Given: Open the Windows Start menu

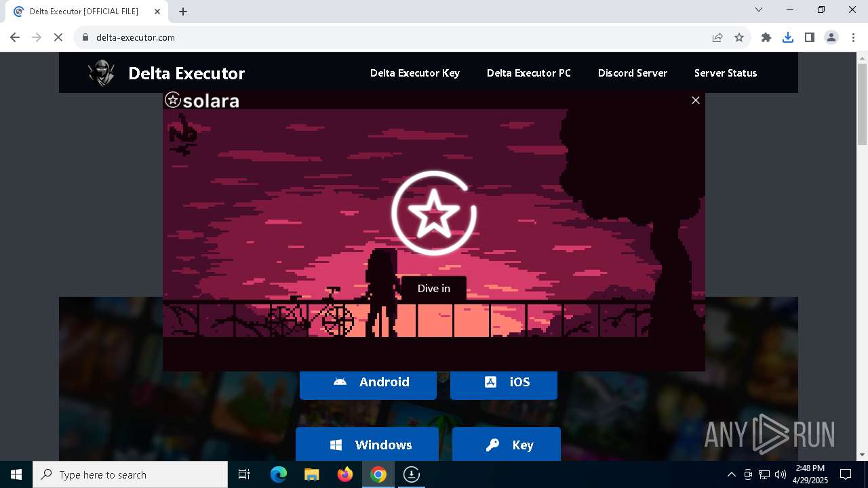Looking at the screenshot, I should [x=16, y=474].
